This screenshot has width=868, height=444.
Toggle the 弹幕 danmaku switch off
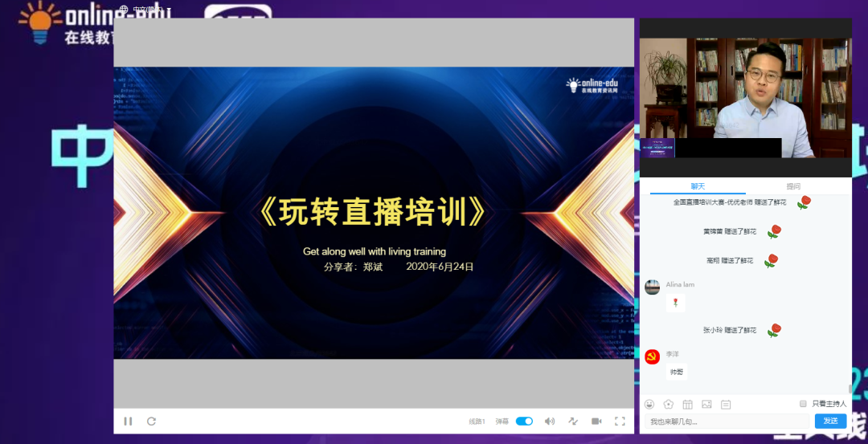[524, 421]
